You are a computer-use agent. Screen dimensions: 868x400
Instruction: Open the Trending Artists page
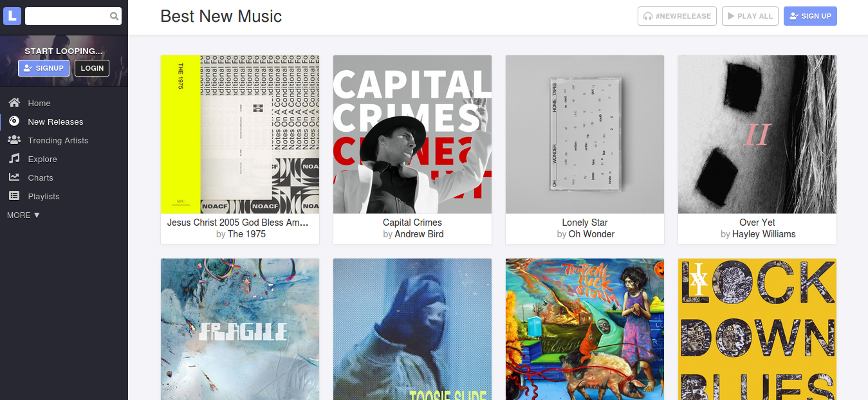[x=58, y=140]
